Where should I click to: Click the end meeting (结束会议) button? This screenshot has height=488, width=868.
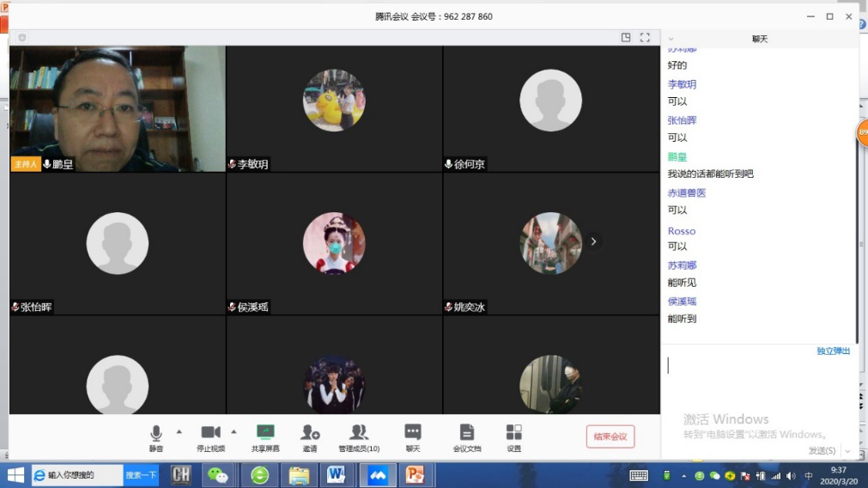pyautogui.click(x=610, y=436)
